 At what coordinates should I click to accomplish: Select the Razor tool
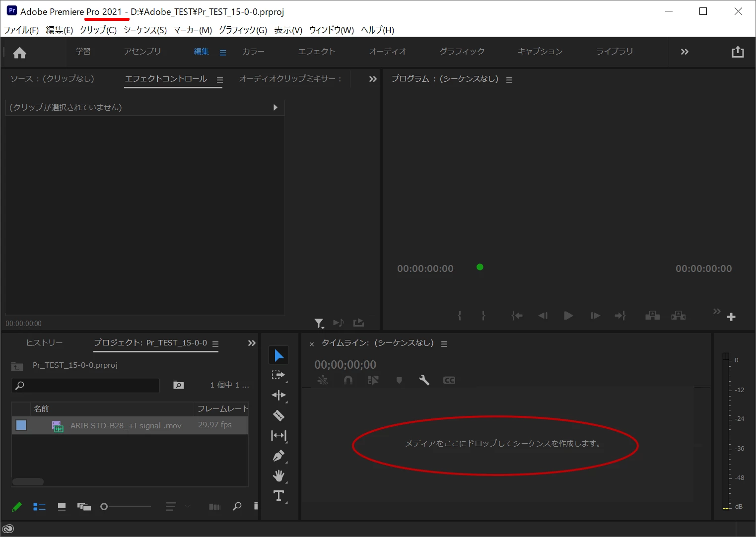pyautogui.click(x=278, y=415)
